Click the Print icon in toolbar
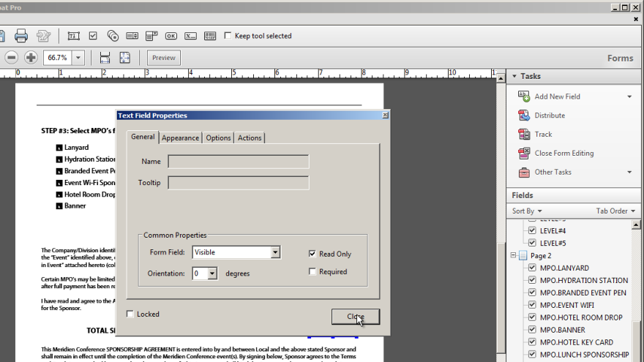Viewport: 644px width, 362px height. (x=21, y=36)
